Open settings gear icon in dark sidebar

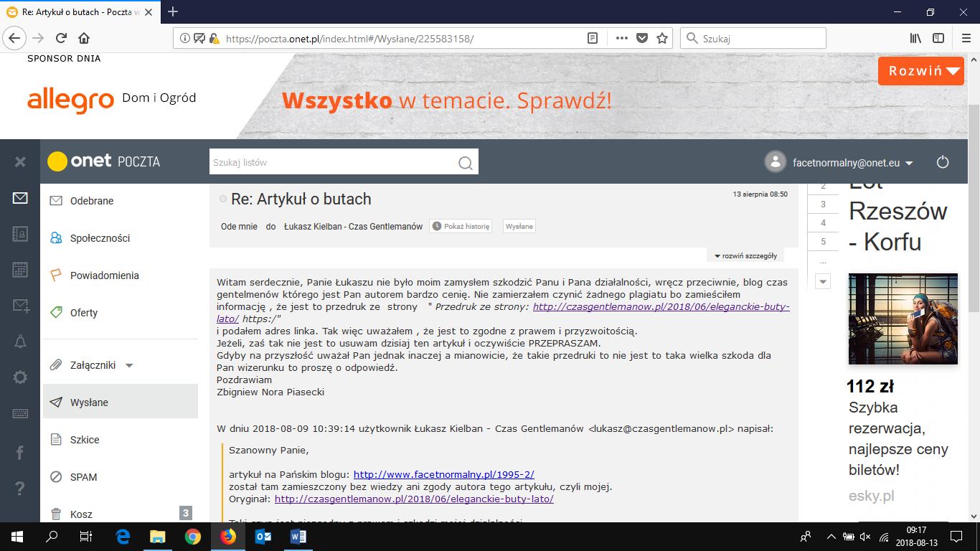pyautogui.click(x=20, y=377)
